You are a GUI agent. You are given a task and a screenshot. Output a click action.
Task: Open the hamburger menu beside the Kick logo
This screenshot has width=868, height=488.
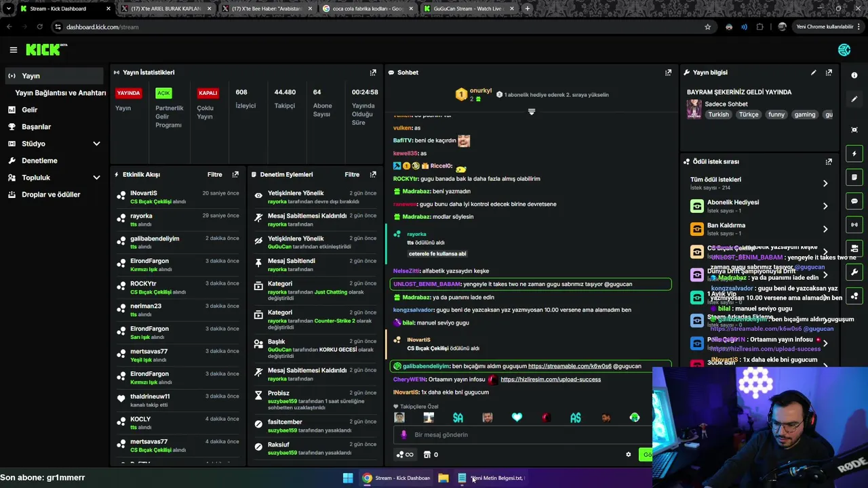click(x=13, y=49)
